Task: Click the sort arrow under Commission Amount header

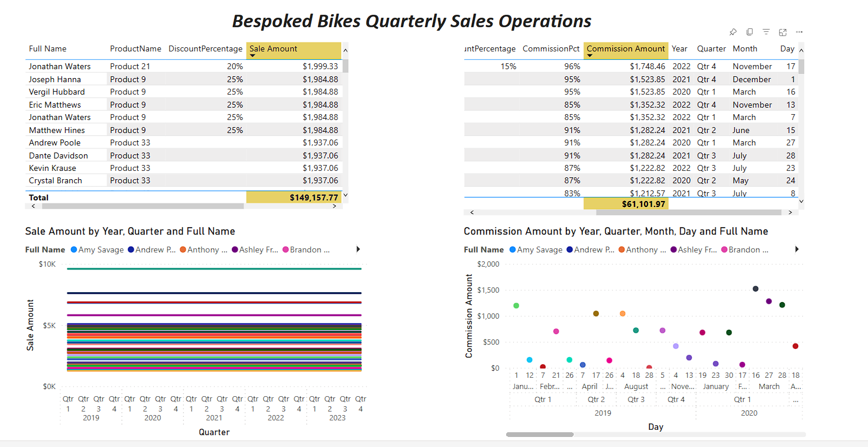Action: pos(590,56)
